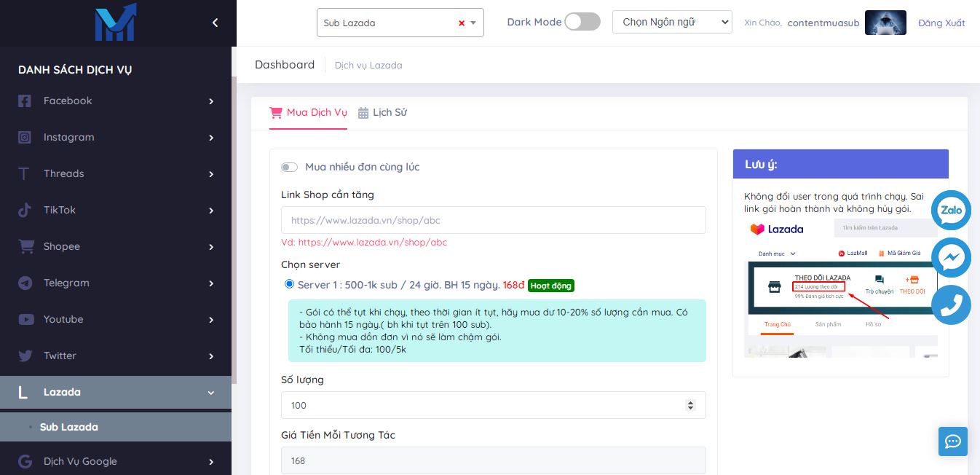The width and height of the screenshot is (980, 475).
Task: Click the Số lượng stepper arrows
Action: tap(691, 405)
